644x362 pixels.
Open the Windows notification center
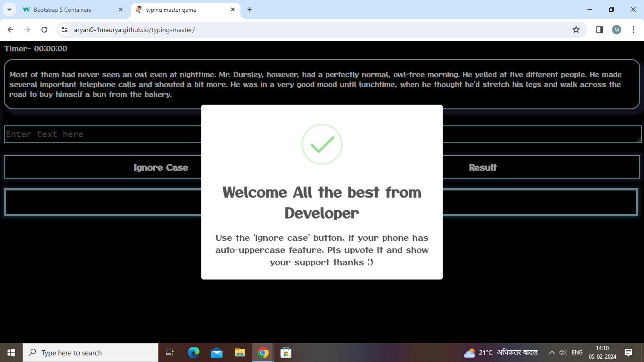[628, 353]
